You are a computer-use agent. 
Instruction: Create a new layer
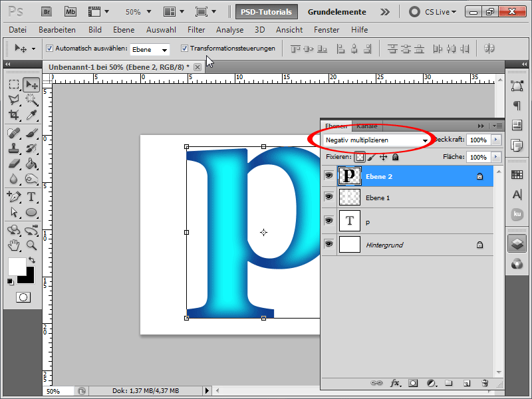coord(467,384)
